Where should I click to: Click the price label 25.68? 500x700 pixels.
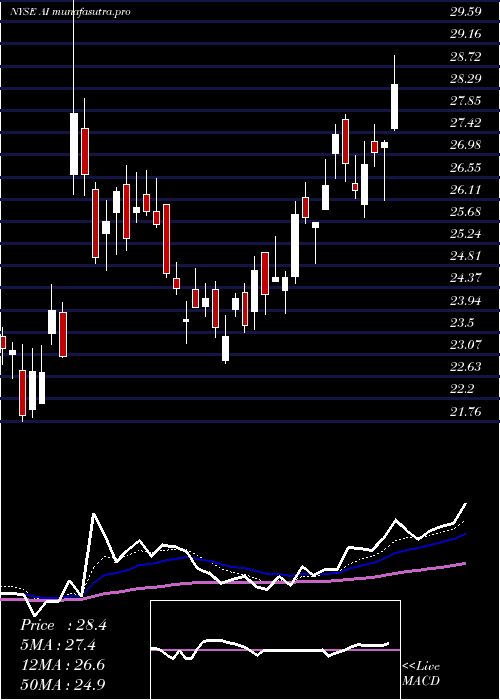466,212
